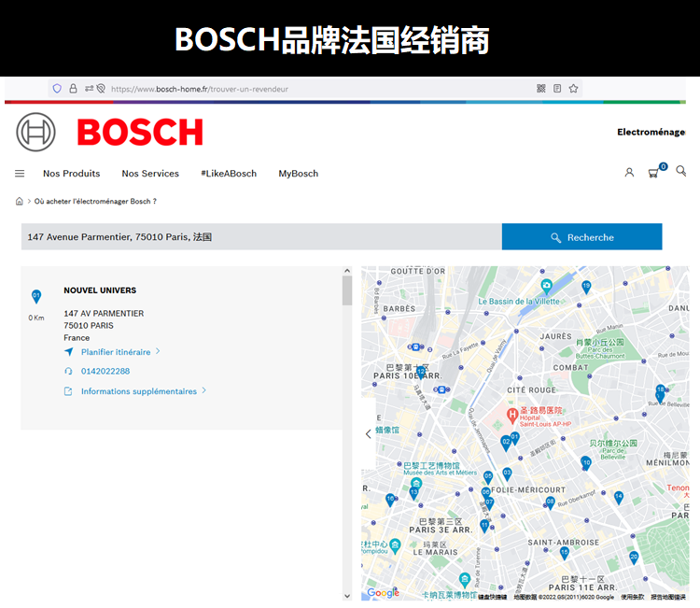Select map pin 08 near Rue Oberkampf
The width and height of the screenshot is (700, 608).
[x=550, y=502]
